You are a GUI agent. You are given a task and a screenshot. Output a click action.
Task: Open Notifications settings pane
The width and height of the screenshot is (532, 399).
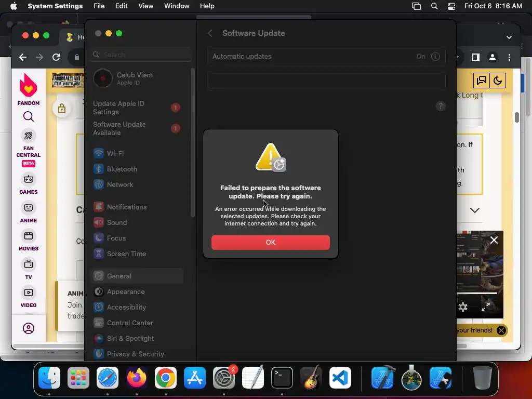(x=137, y=207)
